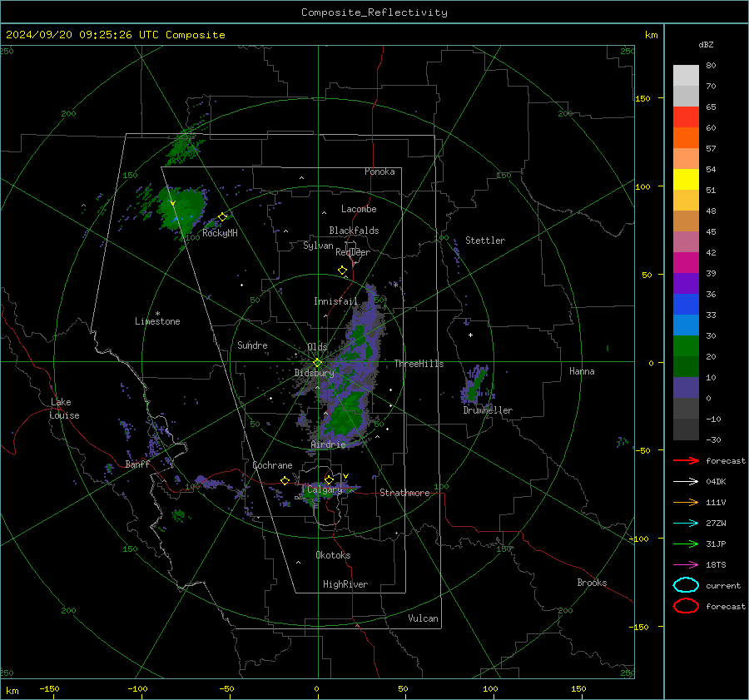Click the yellow diamond marker below RedDeer
The width and height of the screenshot is (749, 700).
(343, 271)
